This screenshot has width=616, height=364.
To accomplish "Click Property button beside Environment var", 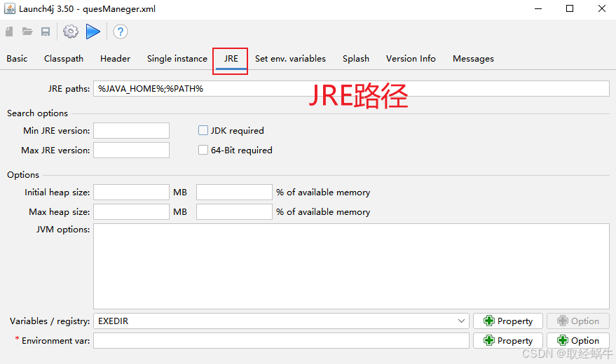I will tap(508, 340).
